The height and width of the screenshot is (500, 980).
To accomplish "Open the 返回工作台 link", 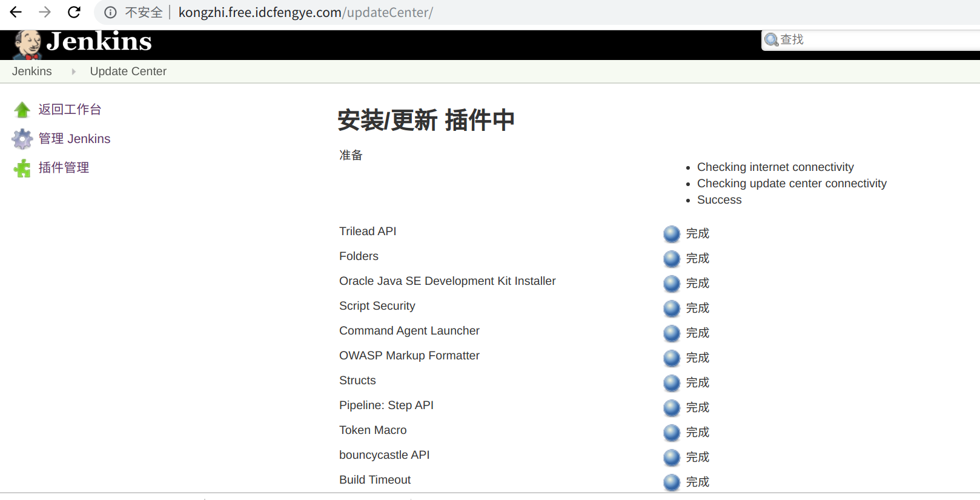I will pos(70,110).
